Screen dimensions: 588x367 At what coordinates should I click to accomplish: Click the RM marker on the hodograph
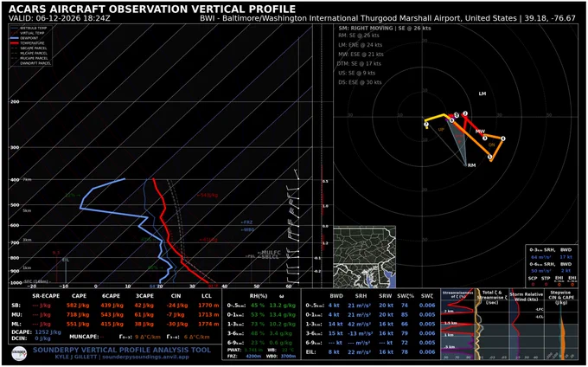pos(471,165)
